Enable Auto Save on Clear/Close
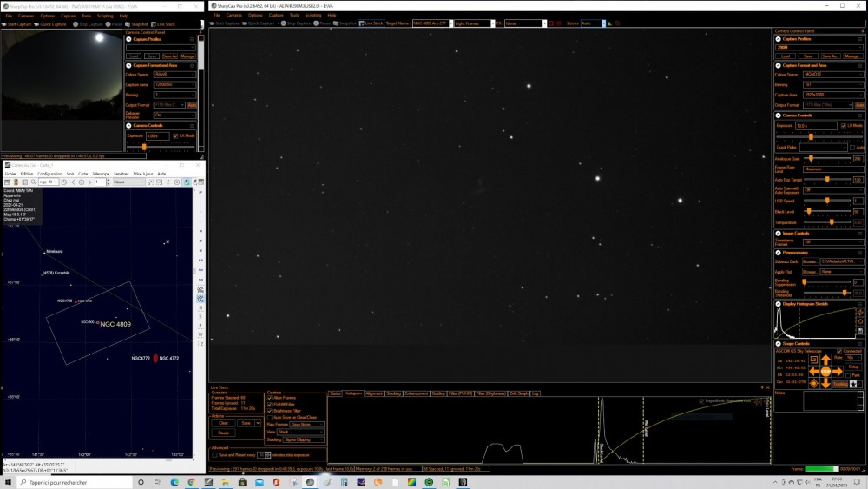The width and height of the screenshot is (868, 489). (x=270, y=417)
